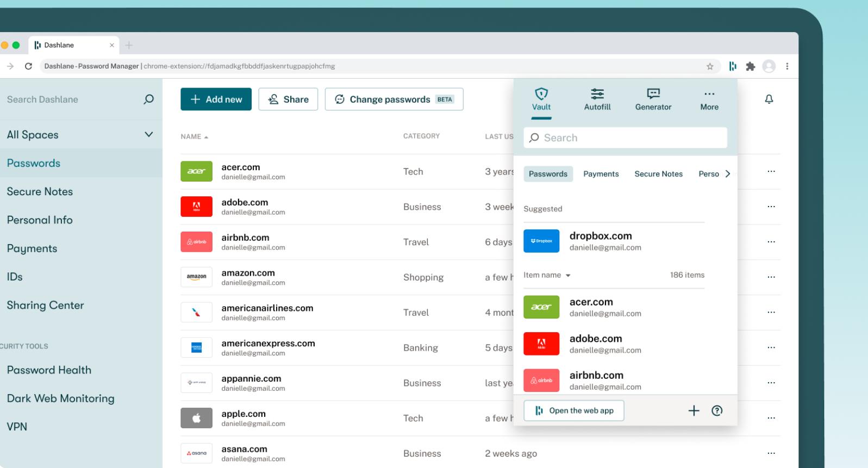Viewport: 868px width, 468px height.
Task: Click the search magnifier icon in sidebar
Action: (x=148, y=99)
